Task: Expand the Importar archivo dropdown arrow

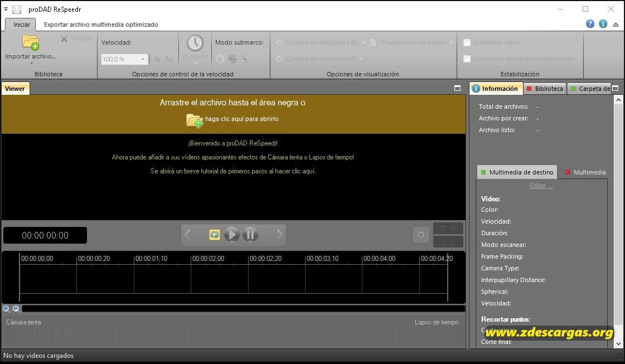Action: pyautogui.click(x=31, y=63)
